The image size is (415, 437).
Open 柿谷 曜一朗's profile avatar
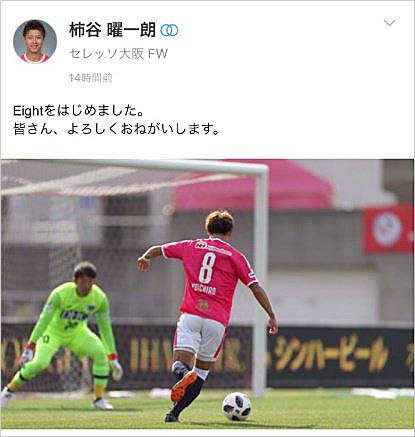pos(35,41)
